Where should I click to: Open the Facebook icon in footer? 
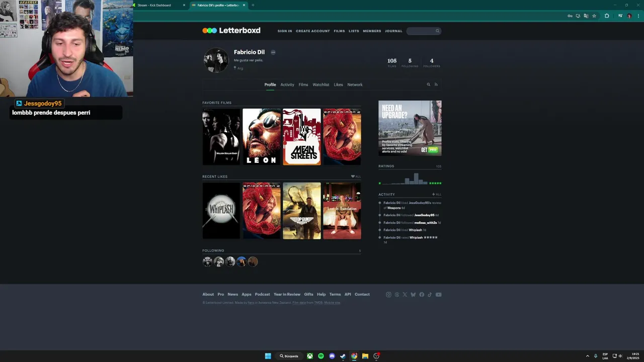pyautogui.click(x=422, y=295)
